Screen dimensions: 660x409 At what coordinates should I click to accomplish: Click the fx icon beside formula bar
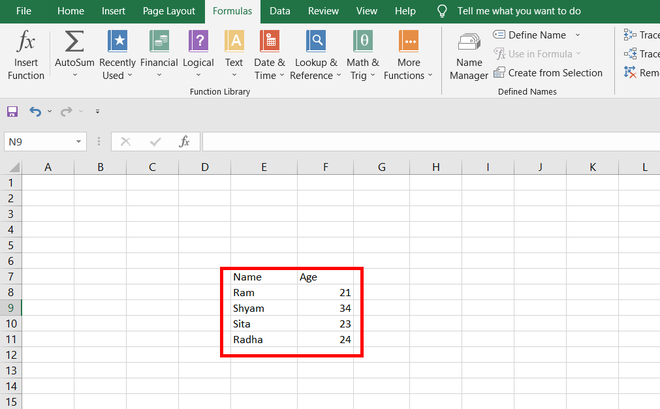[184, 142]
